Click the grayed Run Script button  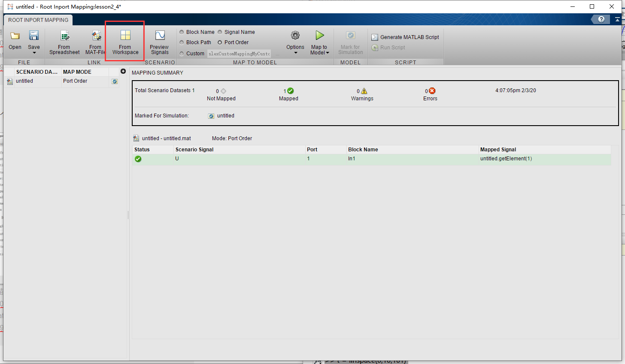[x=388, y=47]
